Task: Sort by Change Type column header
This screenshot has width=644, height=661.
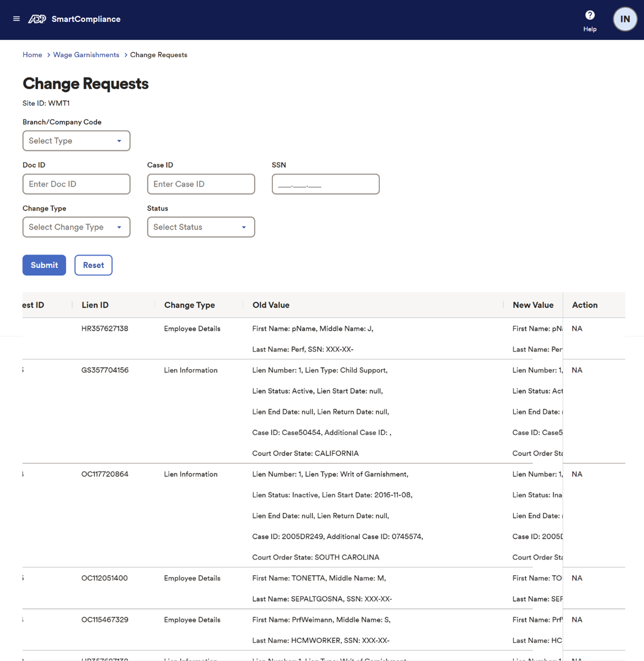Action: 189,305
